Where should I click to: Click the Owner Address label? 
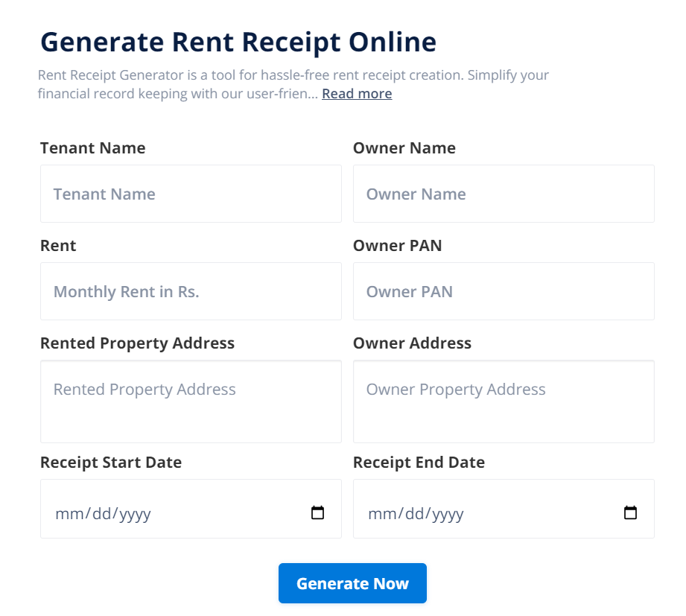click(x=412, y=343)
